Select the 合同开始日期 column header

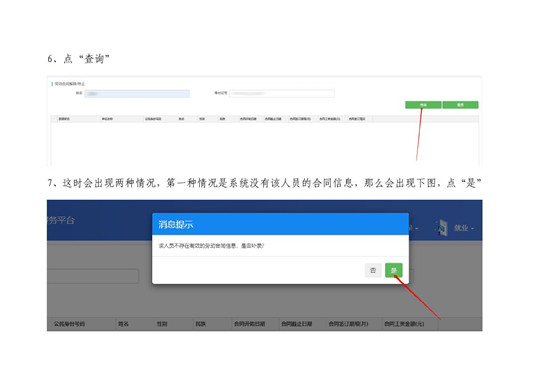pyautogui.click(x=249, y=324)
